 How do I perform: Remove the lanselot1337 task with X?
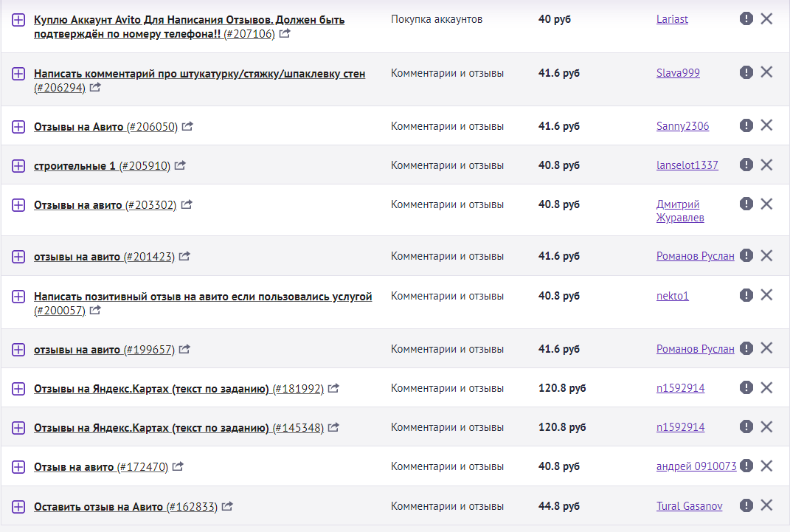tap(766, 165)
